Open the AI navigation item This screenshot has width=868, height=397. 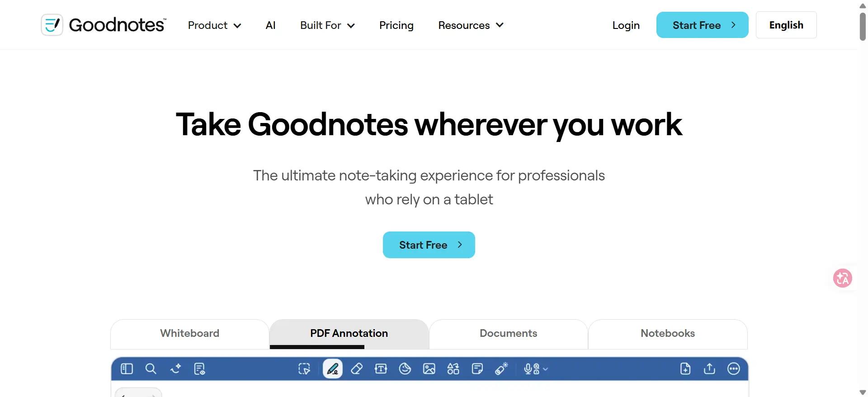[x=270, y=25]
